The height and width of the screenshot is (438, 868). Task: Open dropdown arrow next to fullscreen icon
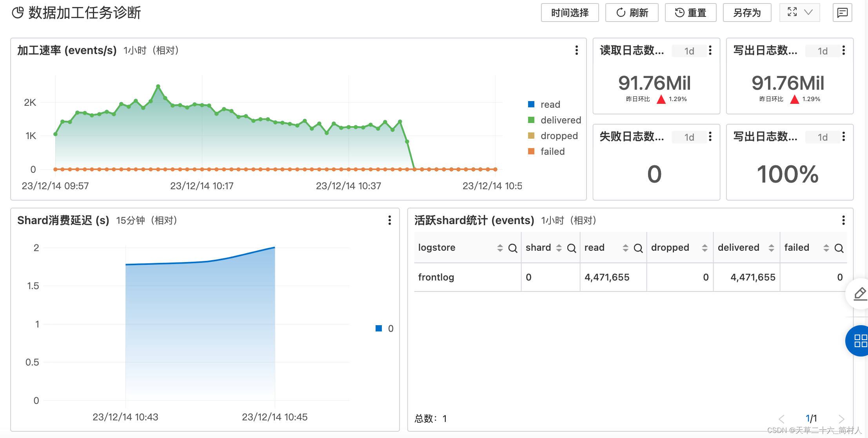[808, 12]
